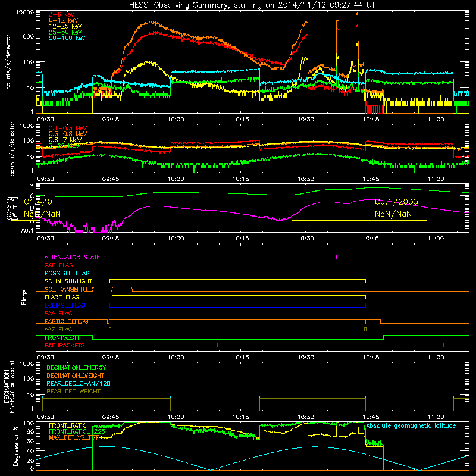This screenshot has height=476, width=476.
Task: Click the 10:15 time label under the decimation panel
Action: coord(241,417)
